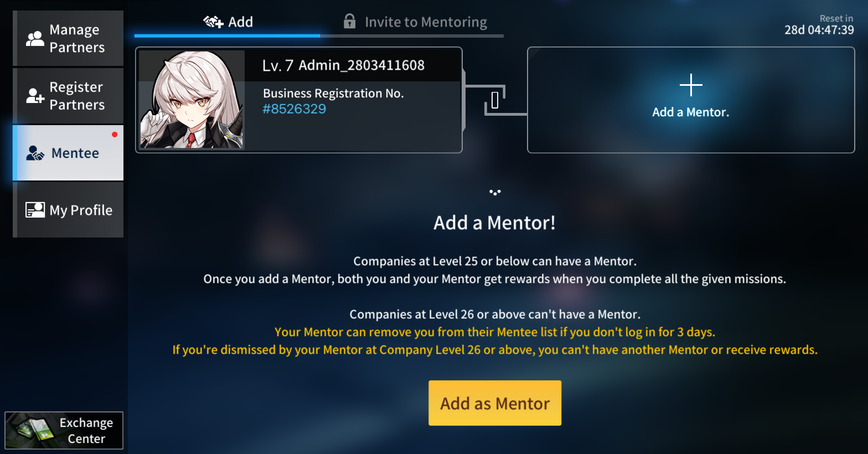Viewport: 868px width, 454px height.
Task: Switch to the Add tab
Action: tap(228, 23)
